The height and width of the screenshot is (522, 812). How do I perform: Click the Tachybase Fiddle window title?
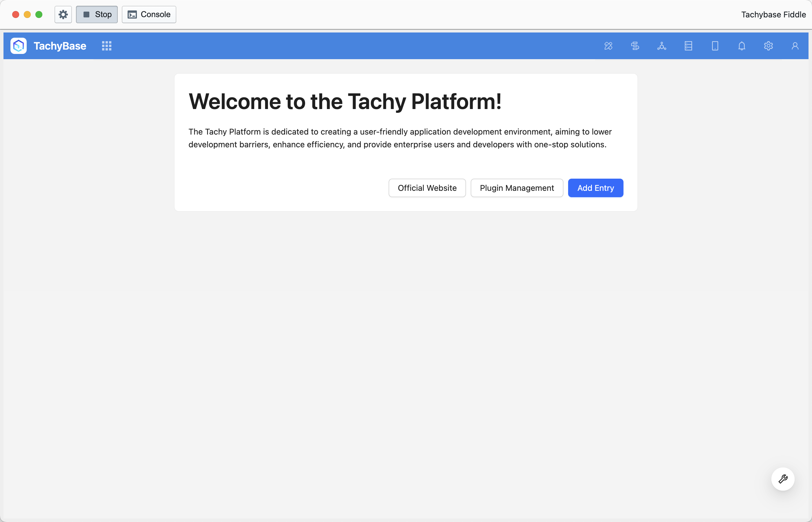pos(774,14)
